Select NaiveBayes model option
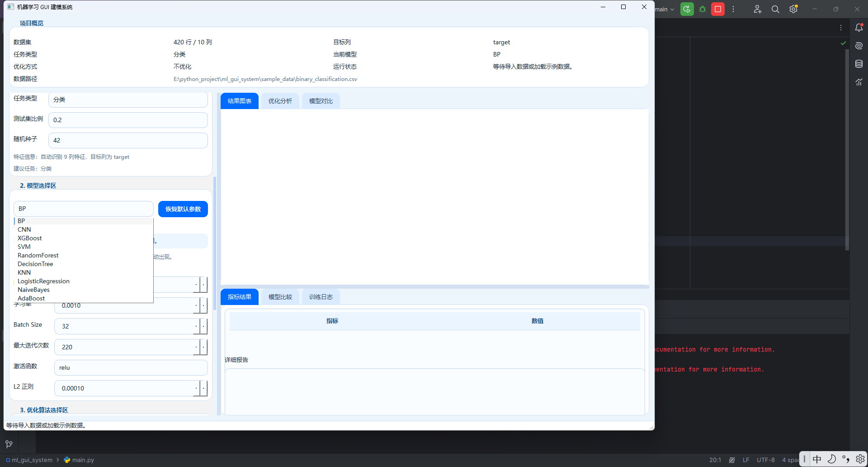The height and width of the screenshot is (467, 868). tap(84, 290)
